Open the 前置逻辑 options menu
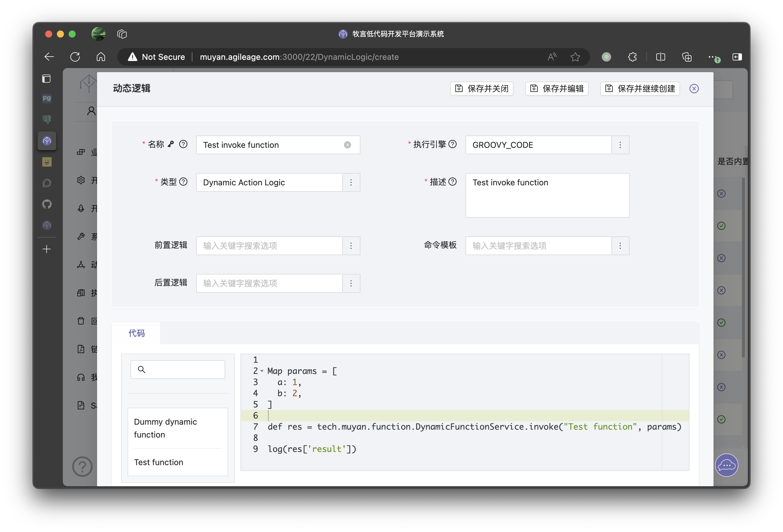Viewport: 783px width, 532px height. point(351,245)
